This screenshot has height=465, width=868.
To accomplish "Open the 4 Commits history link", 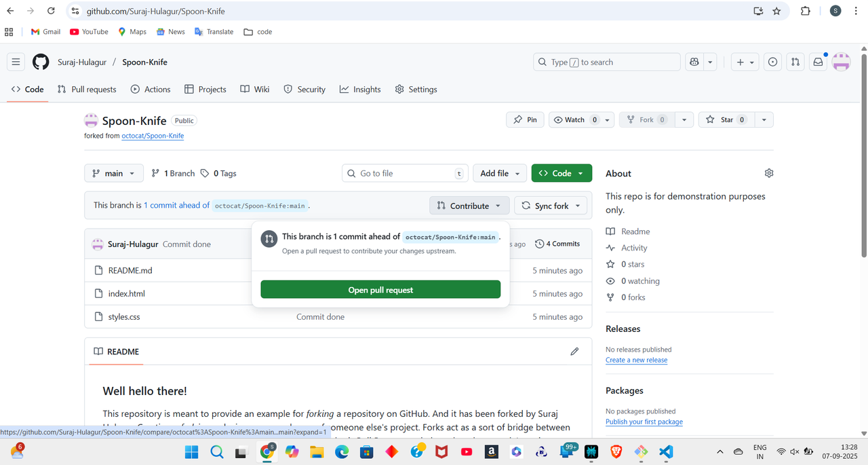I will click(557, 244).
